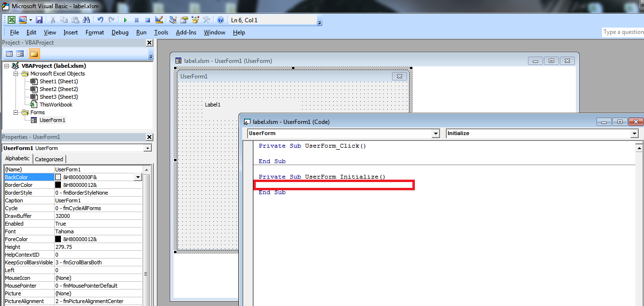
Task: Collapse the Microsoft Excel Objects folder
Action: (x=15, y=74)
